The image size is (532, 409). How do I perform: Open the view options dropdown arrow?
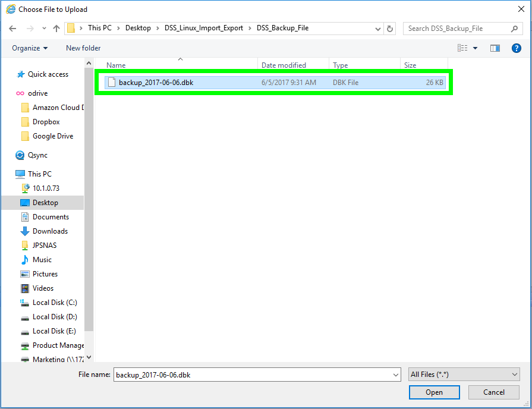click(476, 48)
